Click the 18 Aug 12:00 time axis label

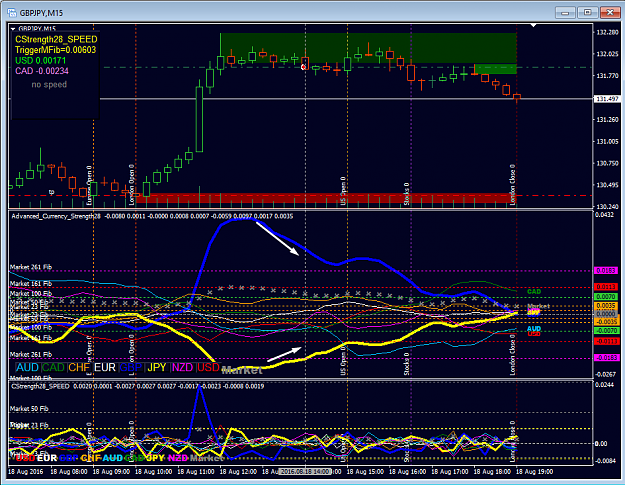238,471
